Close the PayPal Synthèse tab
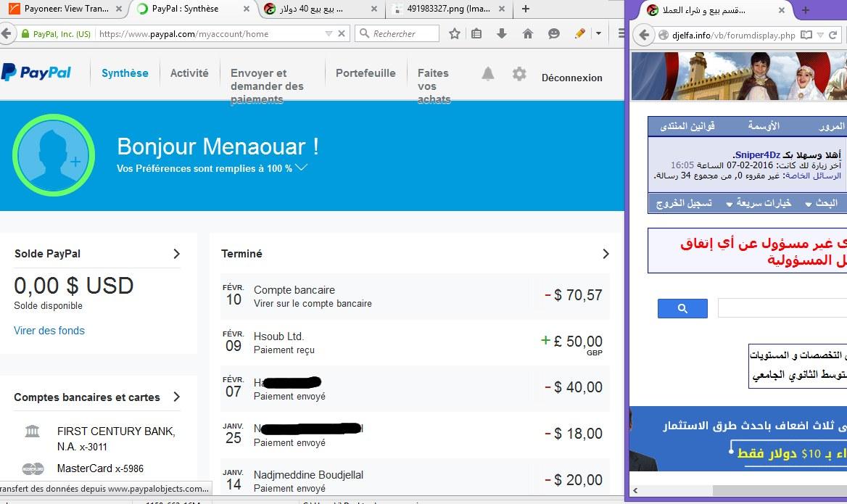 tap(247, 9)
